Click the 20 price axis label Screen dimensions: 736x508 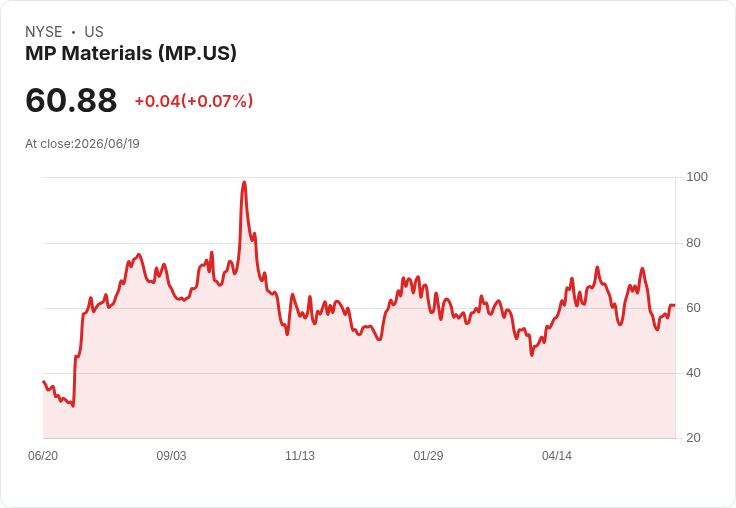693,438
